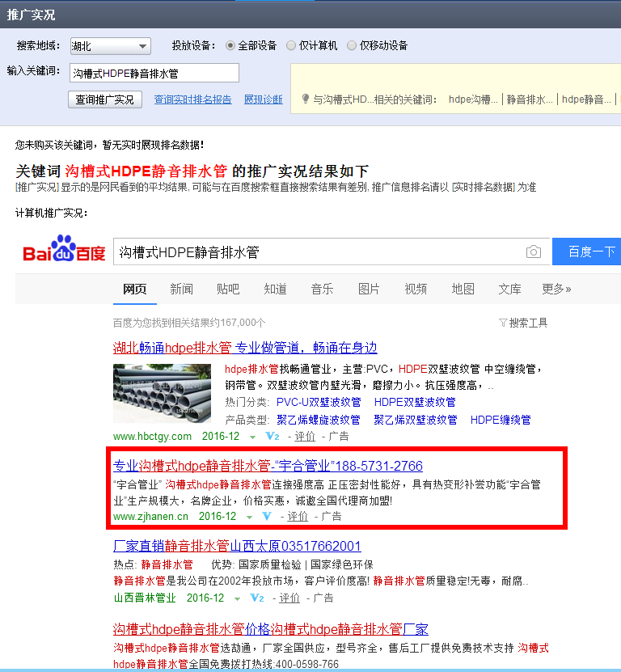
Task: Open the HDPE双壁波纹管 category link
Action: click(415, 402)
